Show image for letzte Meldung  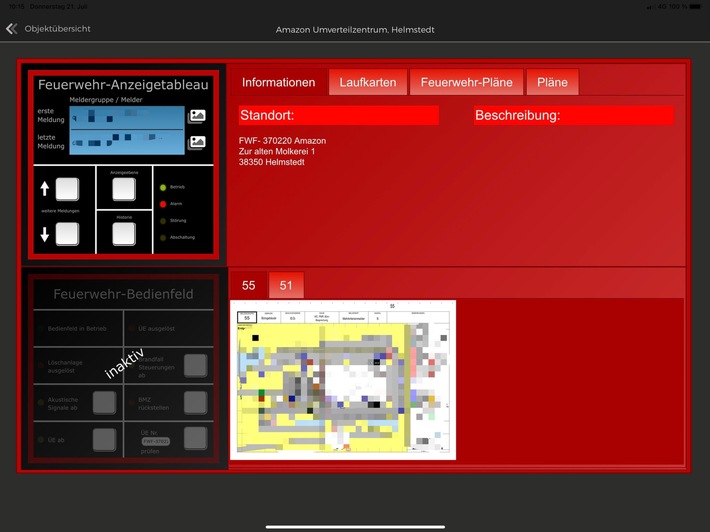tap(197, 143)
